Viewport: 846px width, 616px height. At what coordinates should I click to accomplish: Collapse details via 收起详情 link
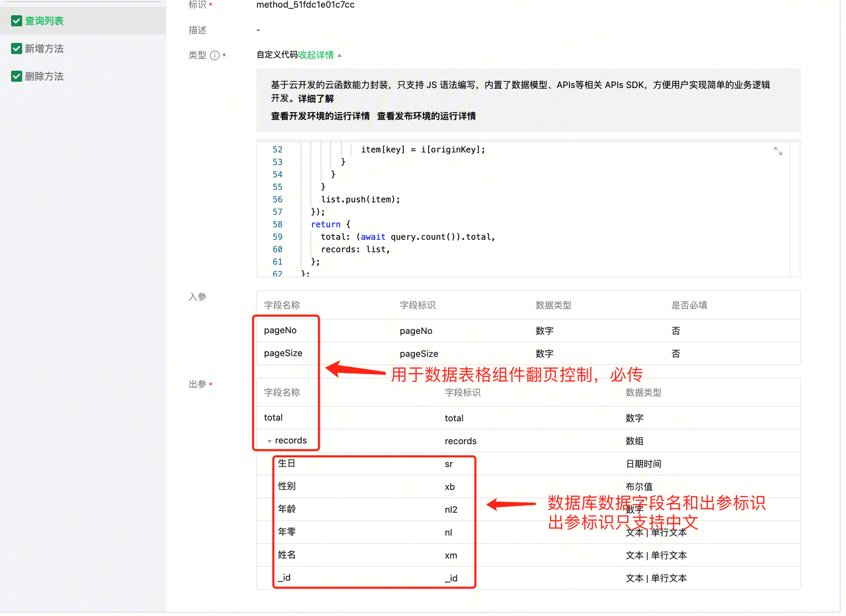316,55
